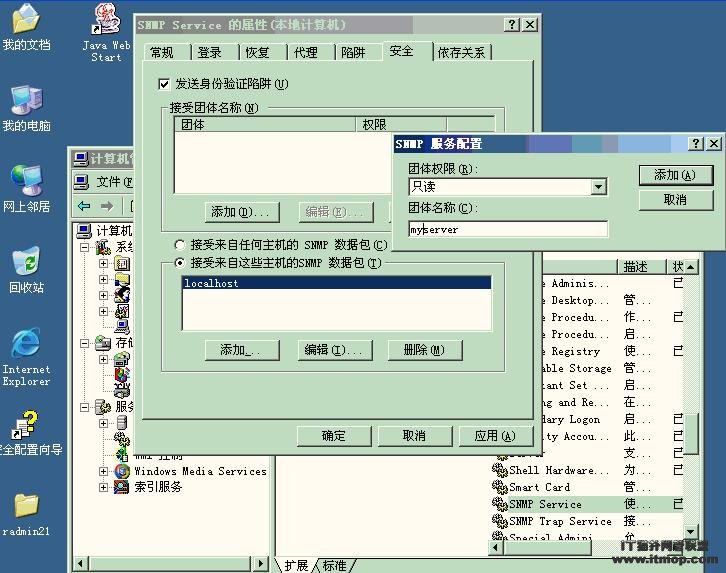Expand the first child node under 系统工具

point(103,263)
